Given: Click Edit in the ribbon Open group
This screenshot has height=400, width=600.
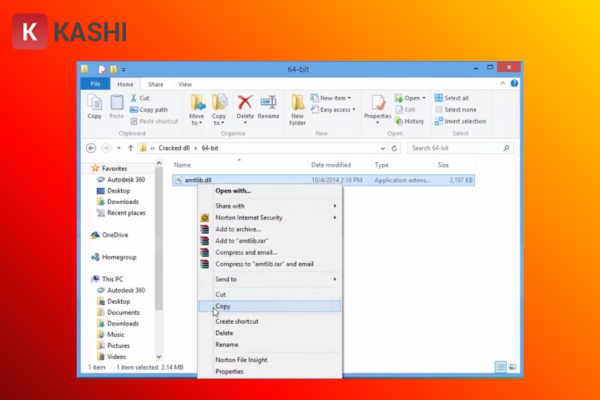Looking at the screenshot, I should click(406, 110).
